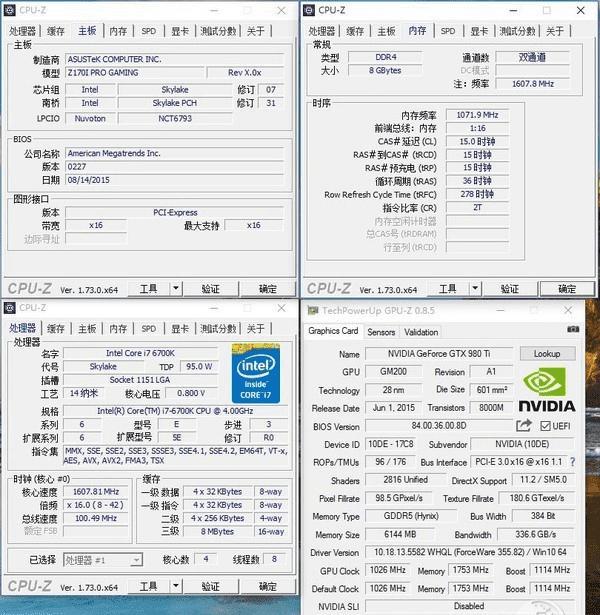Click the NVIDIA SLI Disabled field

tap(470, 606)
